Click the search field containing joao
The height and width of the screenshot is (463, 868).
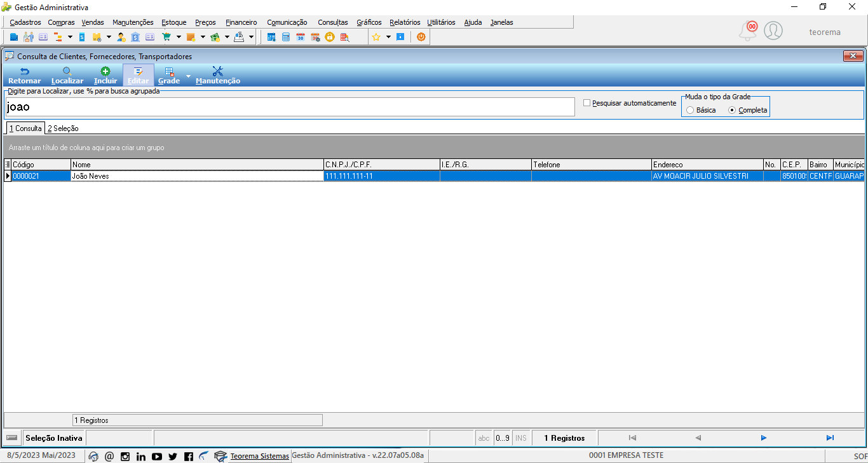(290, 107)
